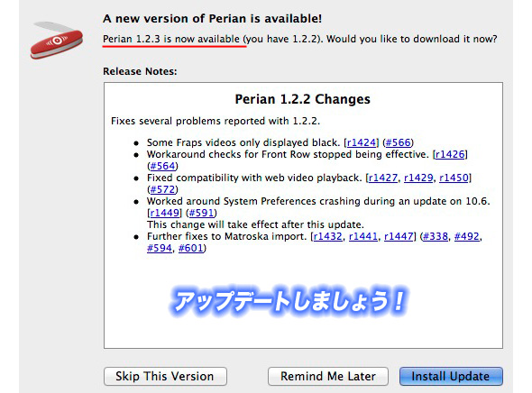This screenshot has width=532, height=393.
Task: Click Perian 1.2.2 Changes heading
Action: pyautogui.click(x=303, y=99)
